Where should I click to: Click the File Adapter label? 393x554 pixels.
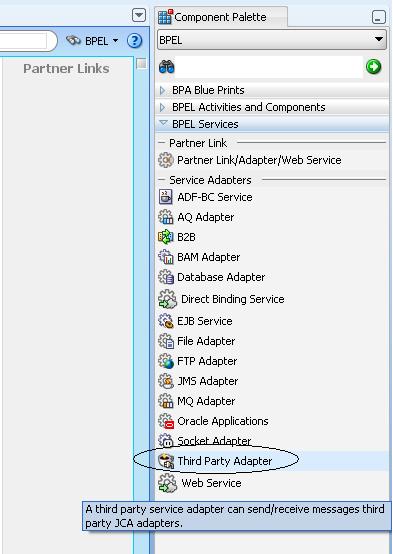(206, 341)
